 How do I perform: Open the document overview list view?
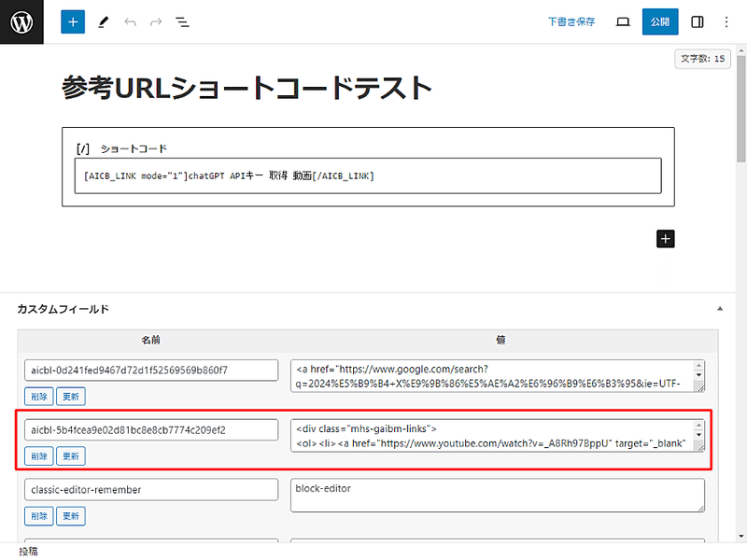(x=182, y=21)
